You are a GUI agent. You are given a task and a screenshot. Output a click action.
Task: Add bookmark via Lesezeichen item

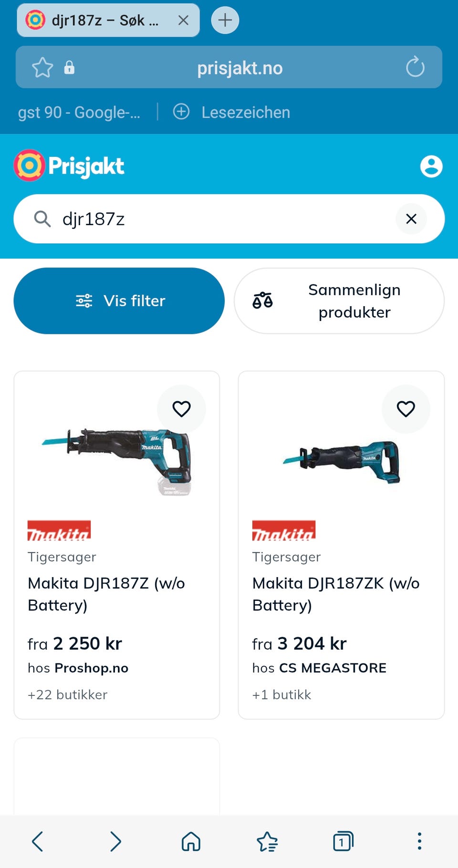pos(231,112)
